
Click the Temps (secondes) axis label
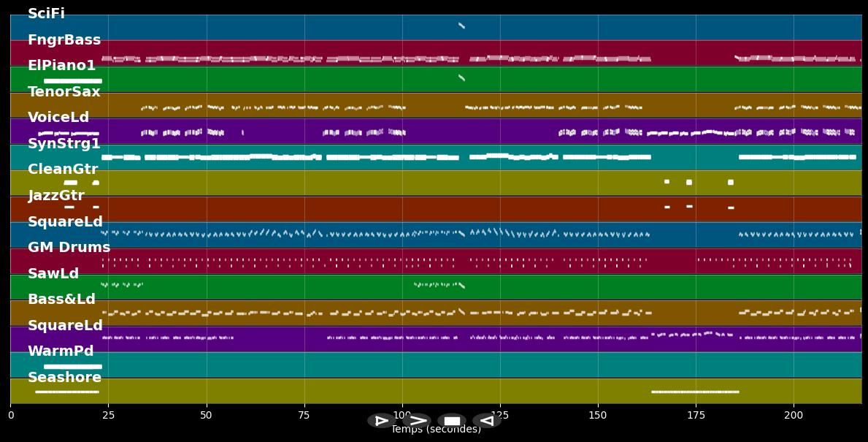(x=436, y=430)
